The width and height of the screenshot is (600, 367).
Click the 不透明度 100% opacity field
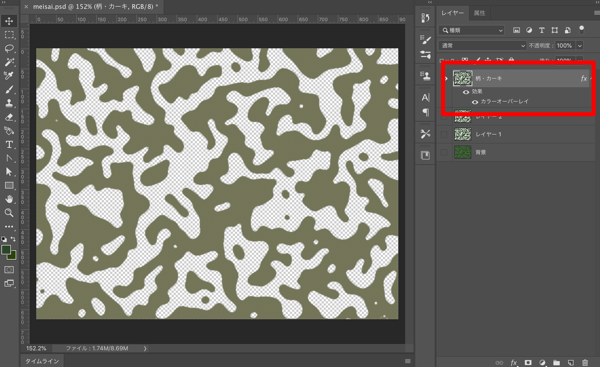(564, 46)
